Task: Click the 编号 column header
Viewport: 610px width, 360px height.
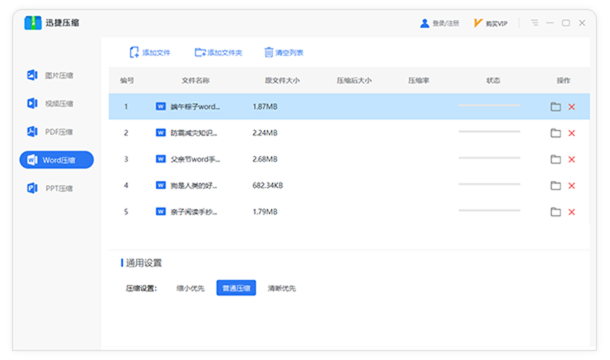Action: pos(127,81)
